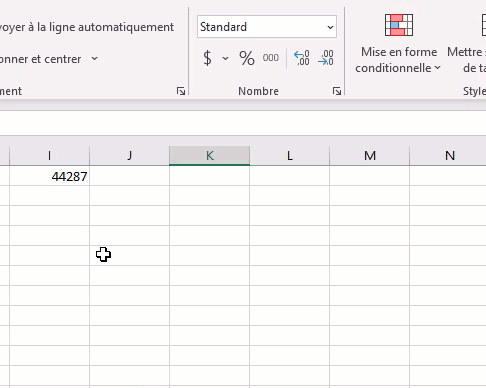Select column M header
Screen dimensions: 486x388
point(369,156)
